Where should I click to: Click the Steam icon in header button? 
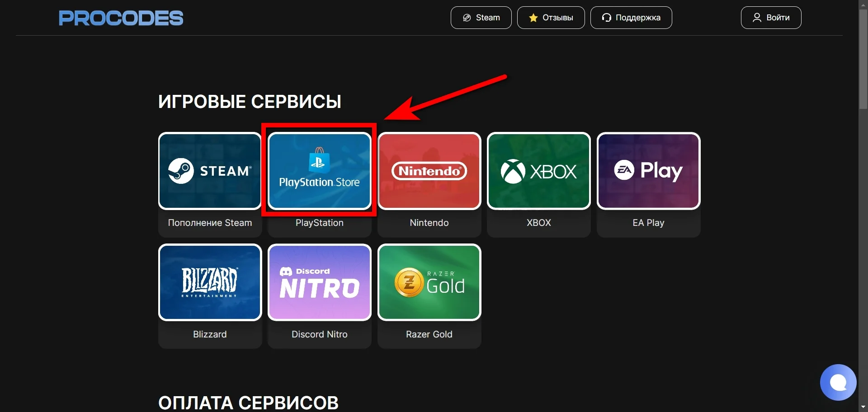[467, 18]
